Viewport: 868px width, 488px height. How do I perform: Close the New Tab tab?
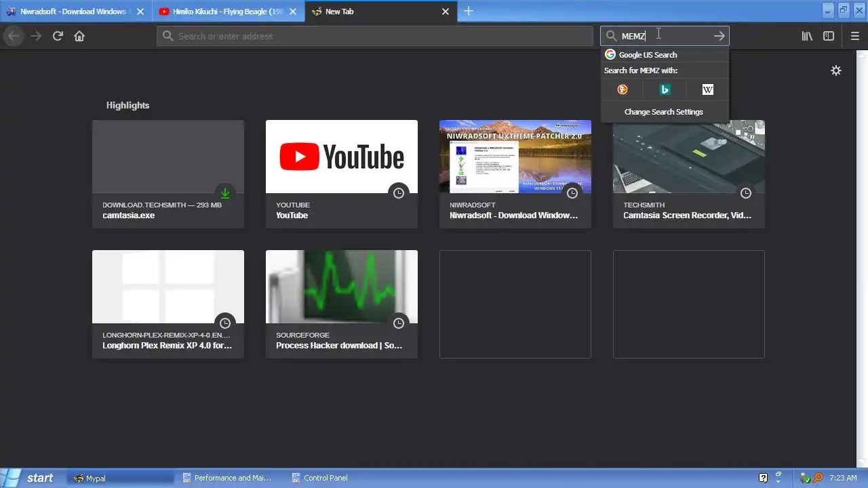click(x=446, y=12)
